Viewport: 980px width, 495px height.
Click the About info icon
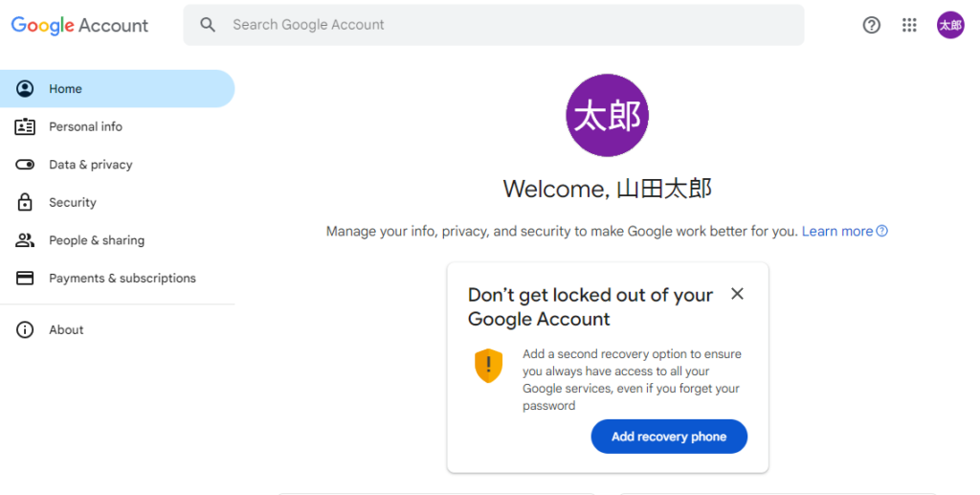tap(25, 329)
